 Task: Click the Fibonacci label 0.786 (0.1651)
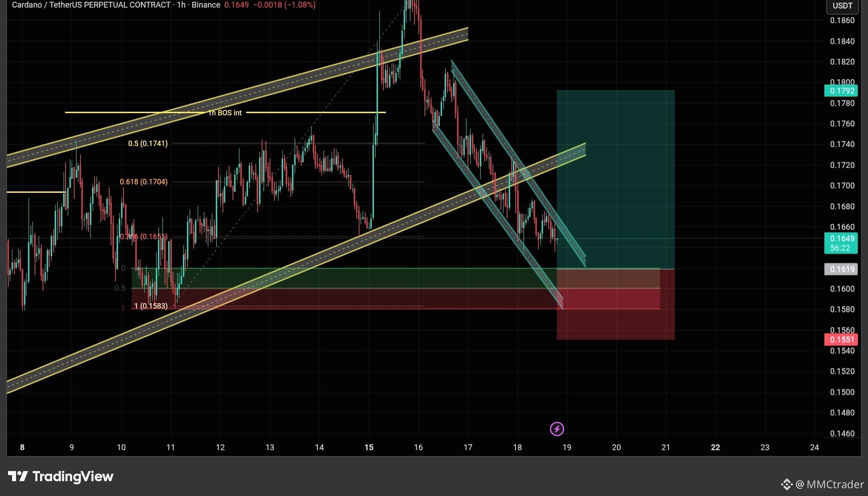pos(144,236)
